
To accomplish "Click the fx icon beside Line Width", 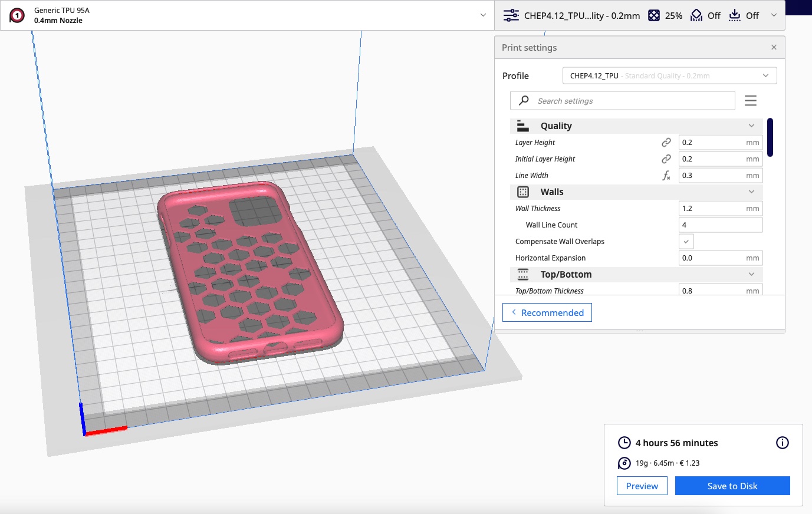I will [x=666, y=175].
